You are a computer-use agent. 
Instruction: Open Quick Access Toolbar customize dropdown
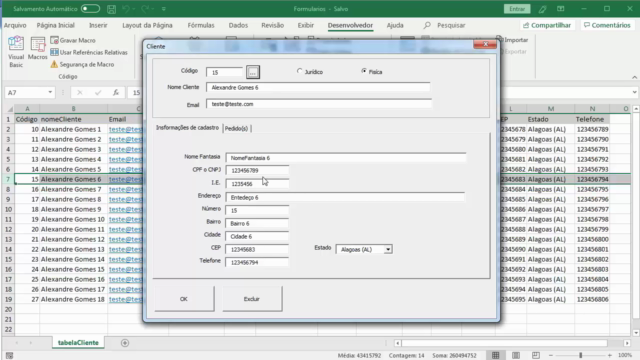click(164, 9)
